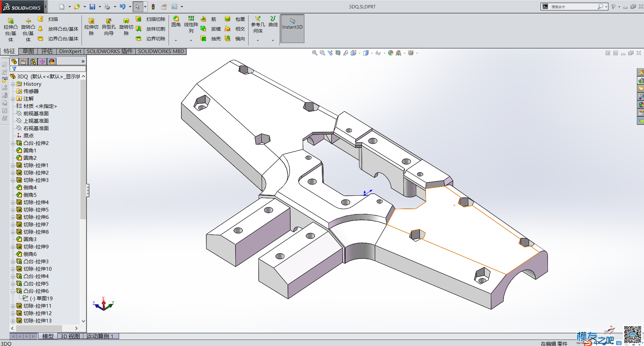The image size is (644, 346).
Task: Select the 原点 (Origin) item in the tree
Action: (25, 136)
